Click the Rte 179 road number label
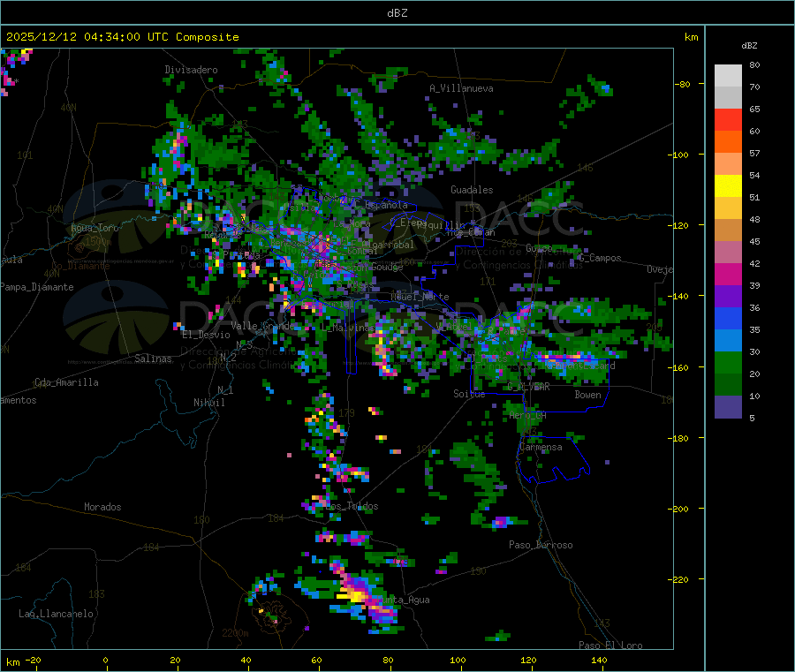Viewport: 795px width, 672px height. [x=346, y=413]
